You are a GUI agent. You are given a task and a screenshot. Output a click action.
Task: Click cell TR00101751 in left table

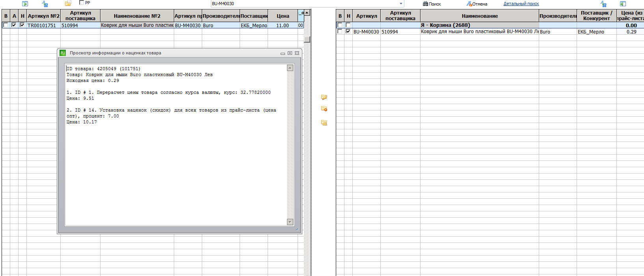click(x=43, y=25)
